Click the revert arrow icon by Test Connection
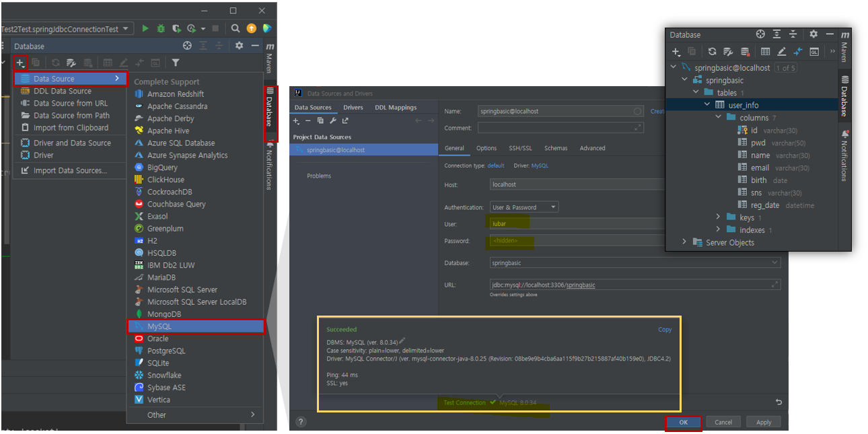868x434 pixels. coord(779,402)
